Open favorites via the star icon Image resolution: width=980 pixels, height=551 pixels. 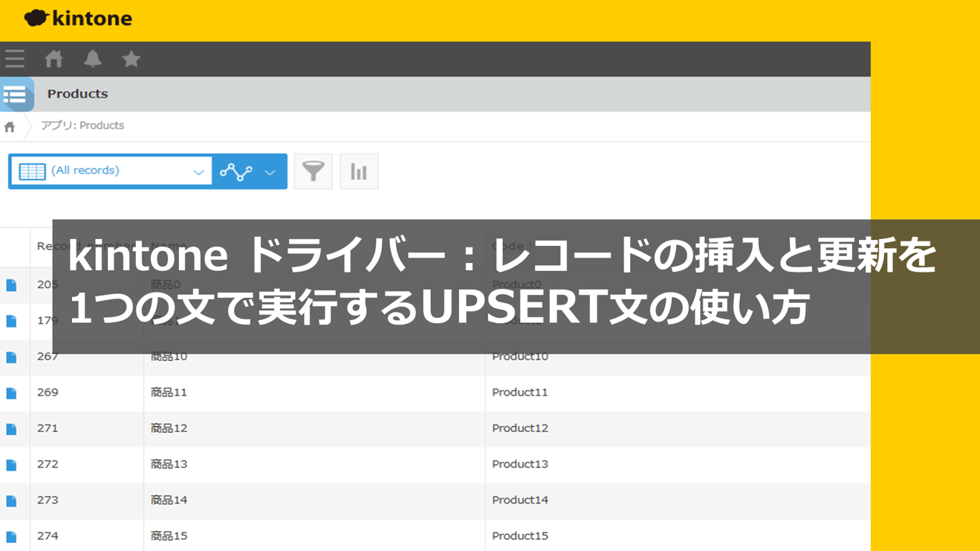coord(131,59)
